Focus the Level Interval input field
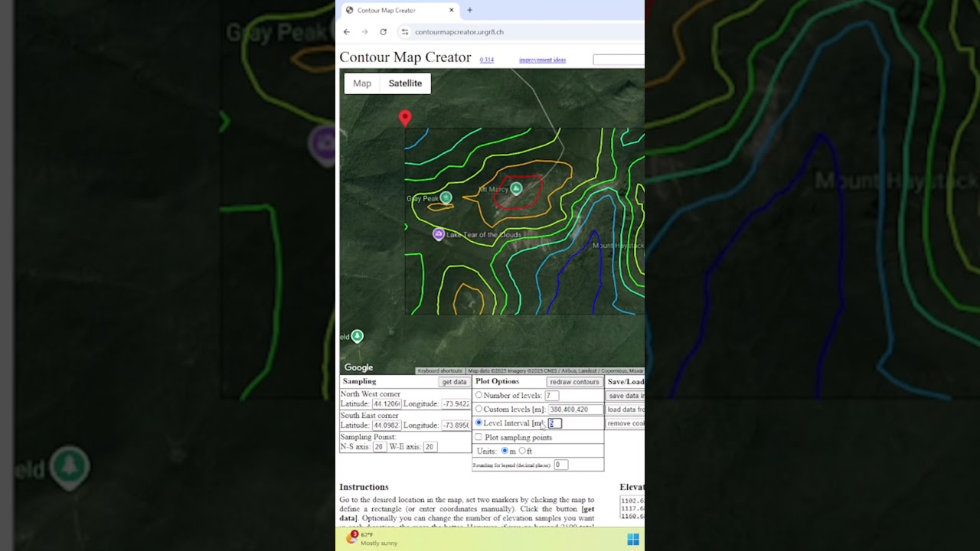Image resolution: width=980 pixels, height=551 pixels. pyautogui.click(x=555, y=423)
